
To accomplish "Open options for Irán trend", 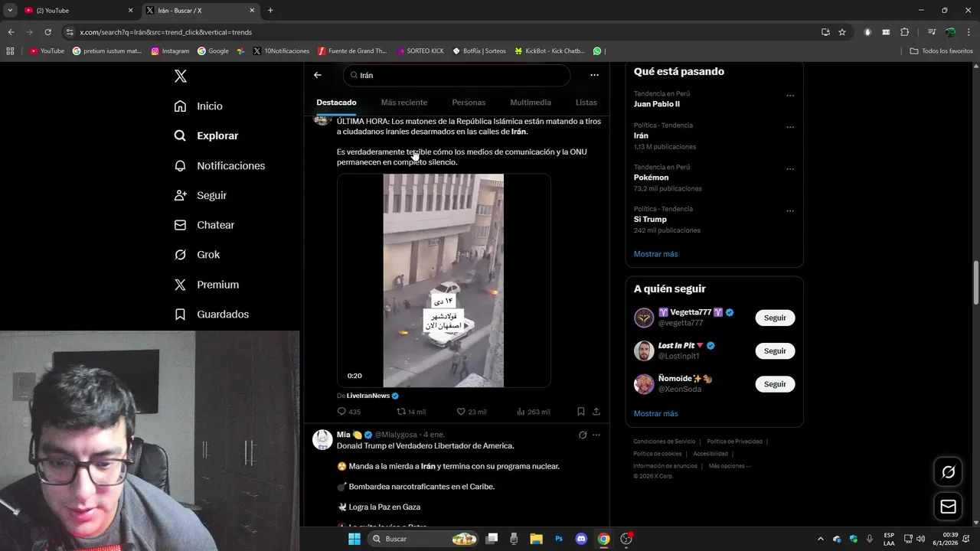I will coord(790,127).
